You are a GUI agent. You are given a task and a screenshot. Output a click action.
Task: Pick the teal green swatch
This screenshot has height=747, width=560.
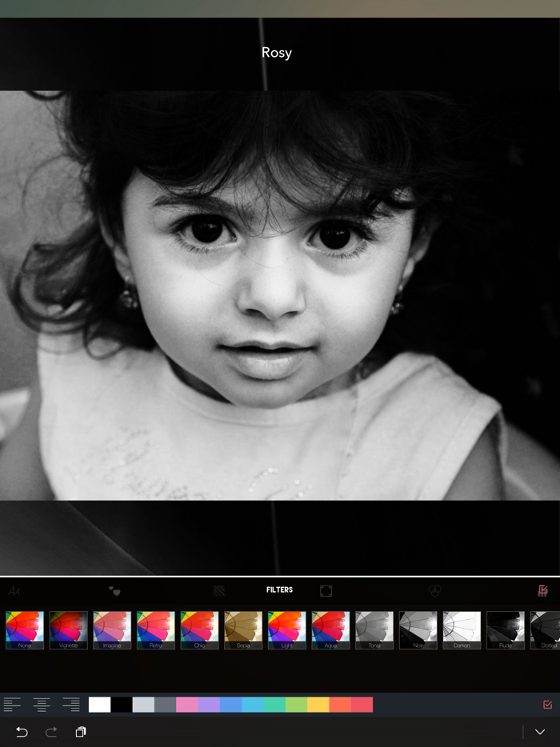274,705
